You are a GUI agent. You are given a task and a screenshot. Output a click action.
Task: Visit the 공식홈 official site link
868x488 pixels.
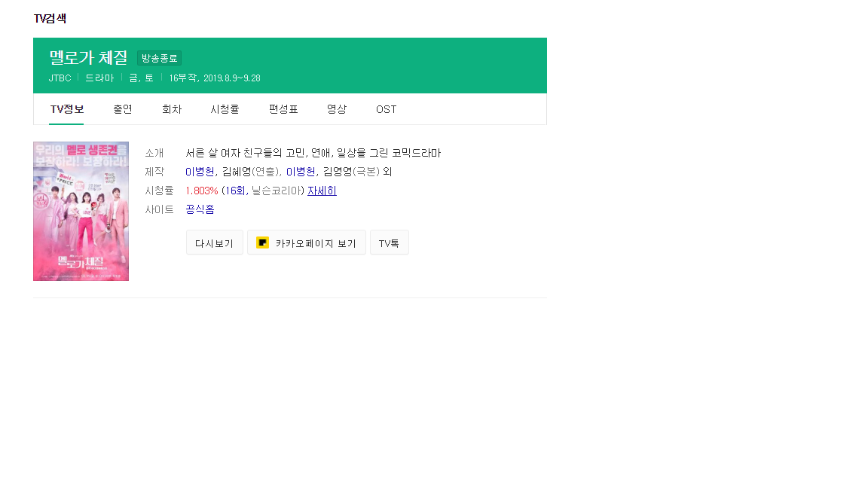point(200,209)
